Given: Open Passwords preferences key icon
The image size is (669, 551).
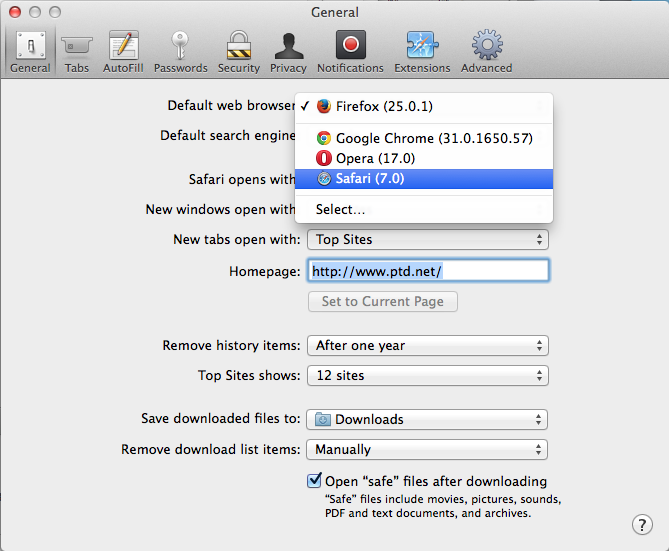Looking at the screenshot, I should point(180,45).
